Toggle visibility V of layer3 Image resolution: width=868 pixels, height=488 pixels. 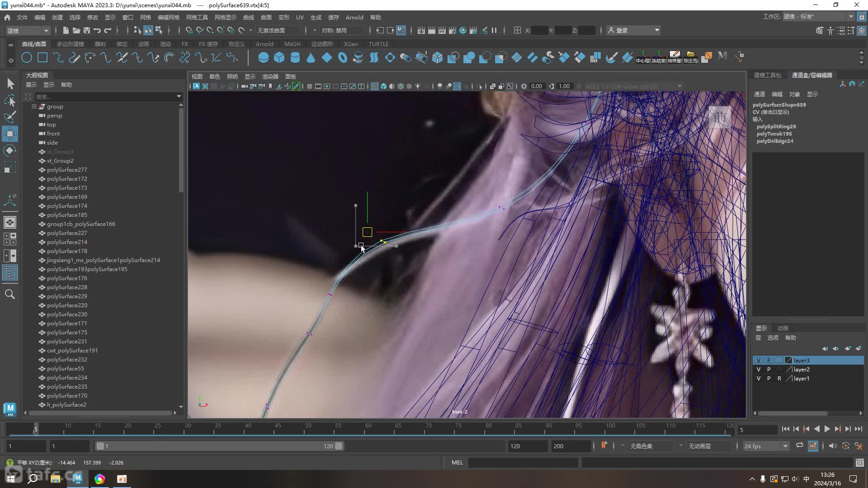(x=759, y=360)
